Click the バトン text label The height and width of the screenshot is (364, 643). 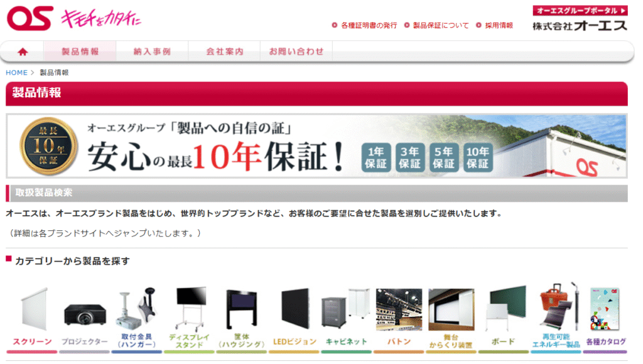[x=399, y=342]
